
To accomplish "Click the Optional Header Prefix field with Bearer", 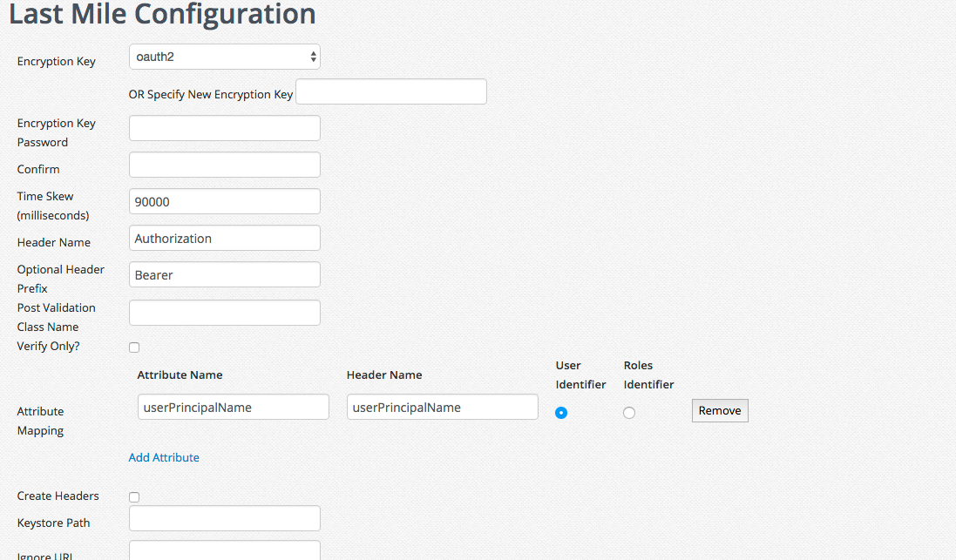I will 224,274.
